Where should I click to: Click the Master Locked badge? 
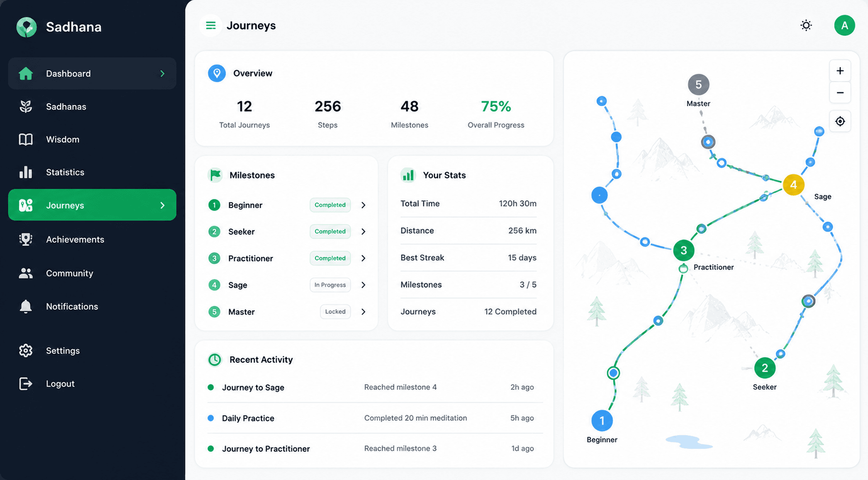click(x=335, y=311)
